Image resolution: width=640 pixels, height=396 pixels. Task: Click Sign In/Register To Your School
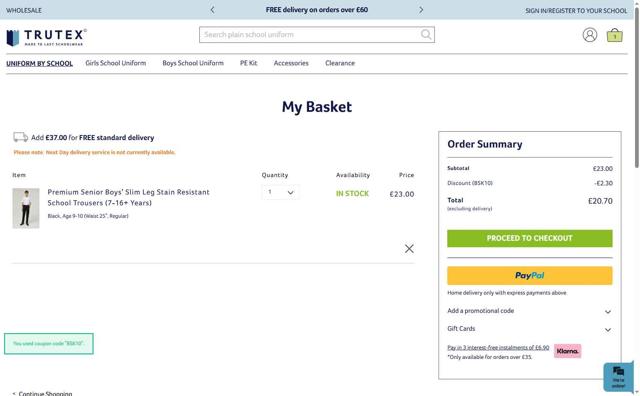(x=576, y=11)
